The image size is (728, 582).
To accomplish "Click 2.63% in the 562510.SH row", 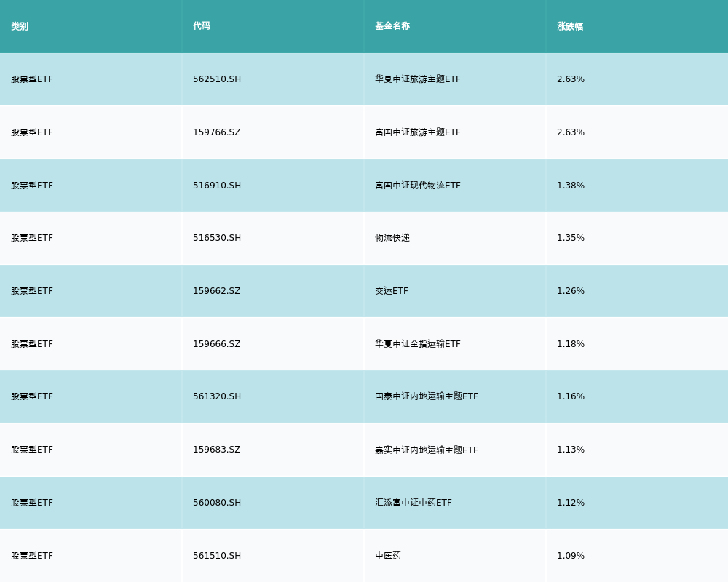I will [x=571, y=79].
